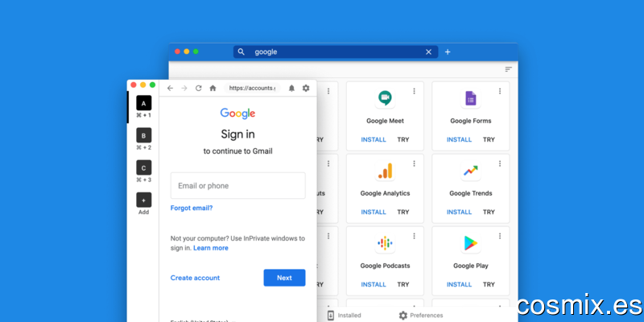
Task: Click the Google logo on sign-in page
Action: pos(237,114)
